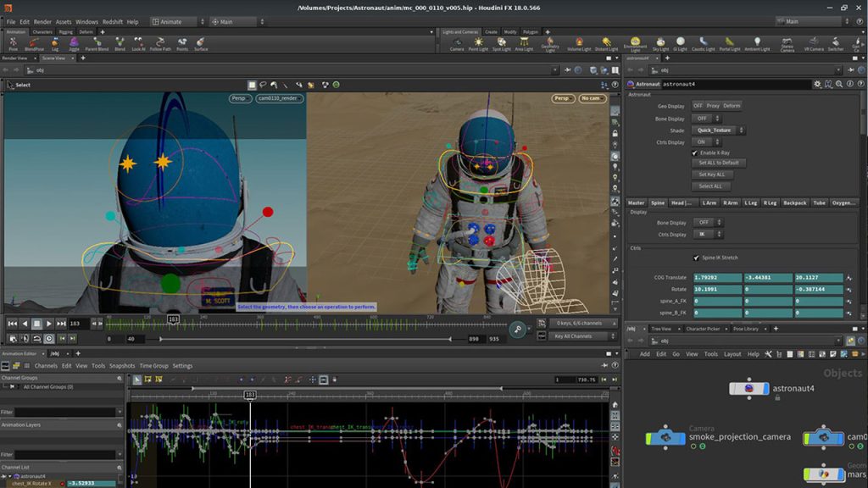This screenshot has height=488, width=868.
Task: Select the BlendPose tool on the shelf
Action: point(35,44)
